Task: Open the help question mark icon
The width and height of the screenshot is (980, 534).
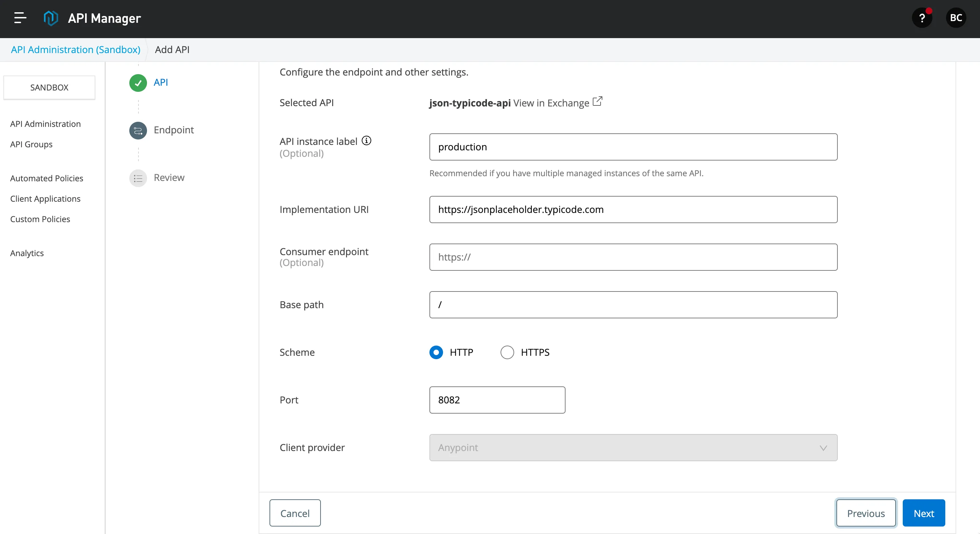Action: (922, 18)
